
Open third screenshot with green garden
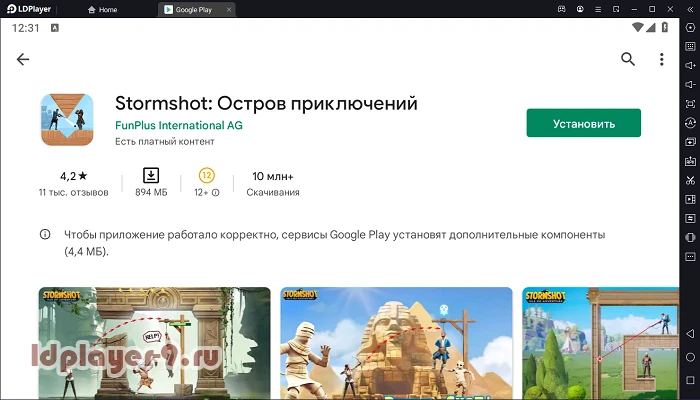[x=600, y=343]
